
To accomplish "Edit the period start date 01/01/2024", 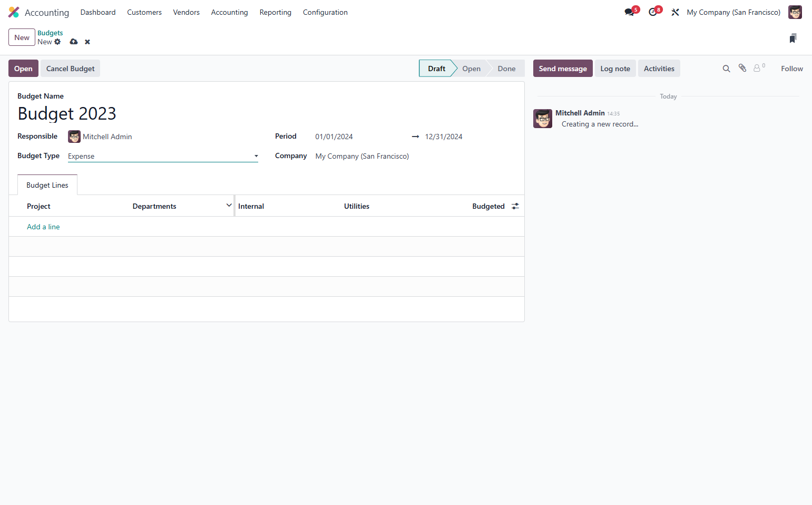I will tap(359, 137).
